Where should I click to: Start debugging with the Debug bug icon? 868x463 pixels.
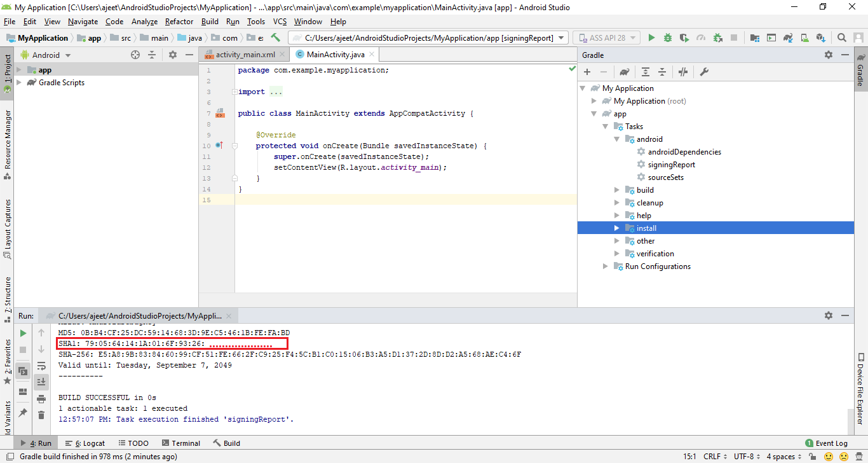click(668, 38)
